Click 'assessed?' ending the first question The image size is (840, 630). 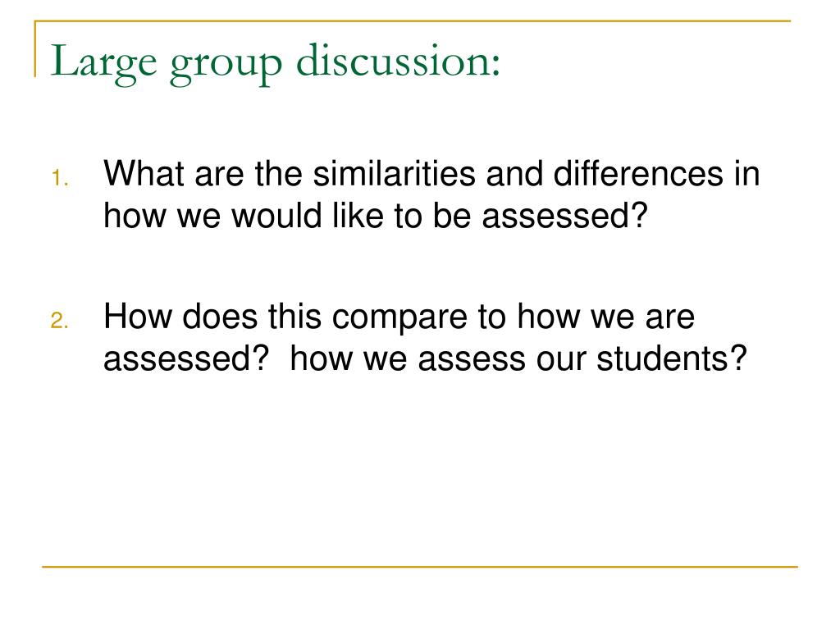tap(565, 216)
